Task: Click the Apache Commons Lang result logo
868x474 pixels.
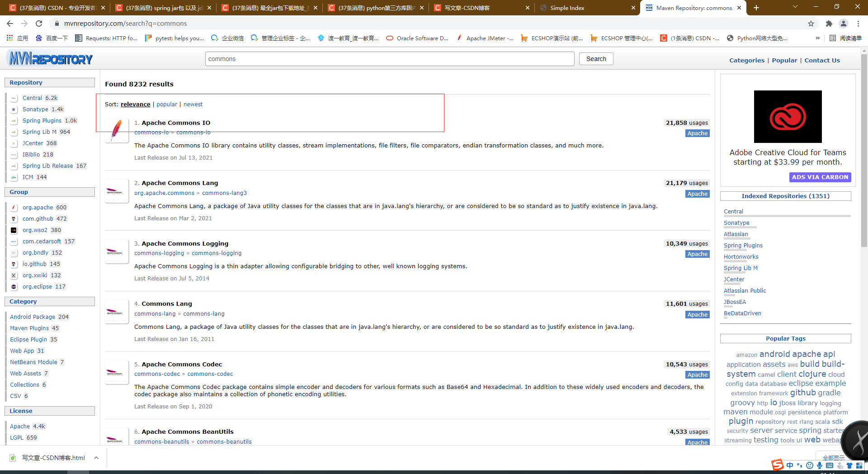Action: click(x=117, y=191)
